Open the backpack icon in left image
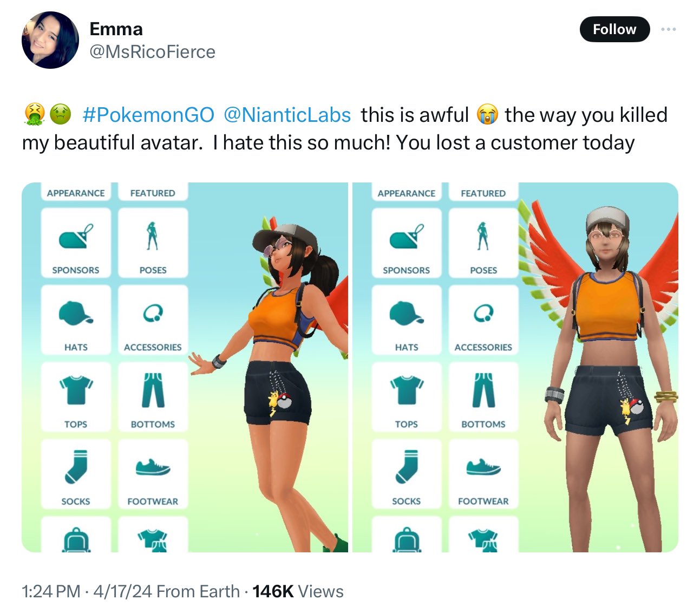Viewport: 700px width, 613px height. (76, 535)
